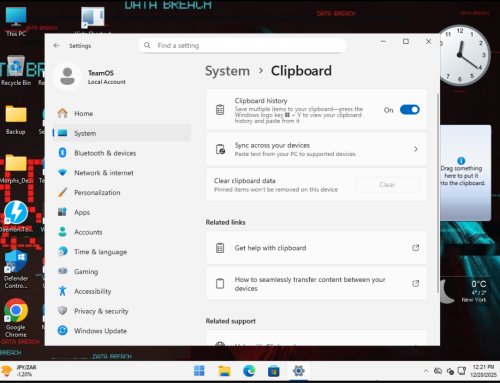The width and height of the screenshot is (500, 383).
Task: Click the Settings page vertical scrollbar
Action: (438, 193)
